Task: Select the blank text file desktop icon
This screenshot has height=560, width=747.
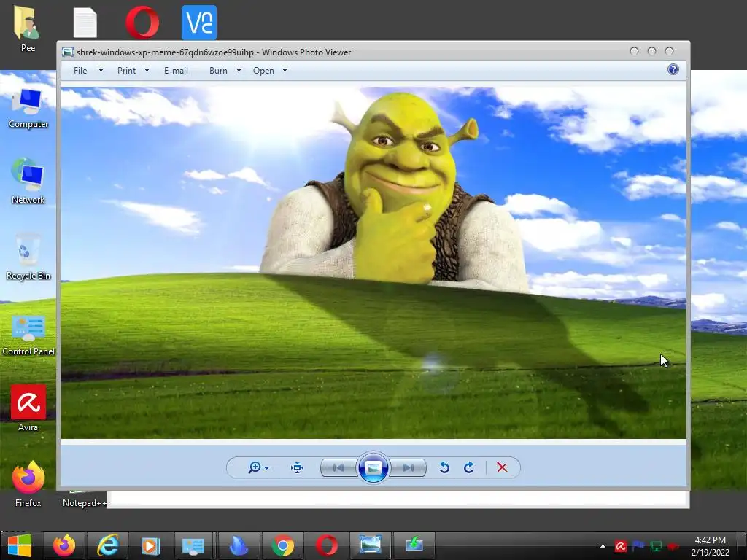Action: click(x=85, y=22)
